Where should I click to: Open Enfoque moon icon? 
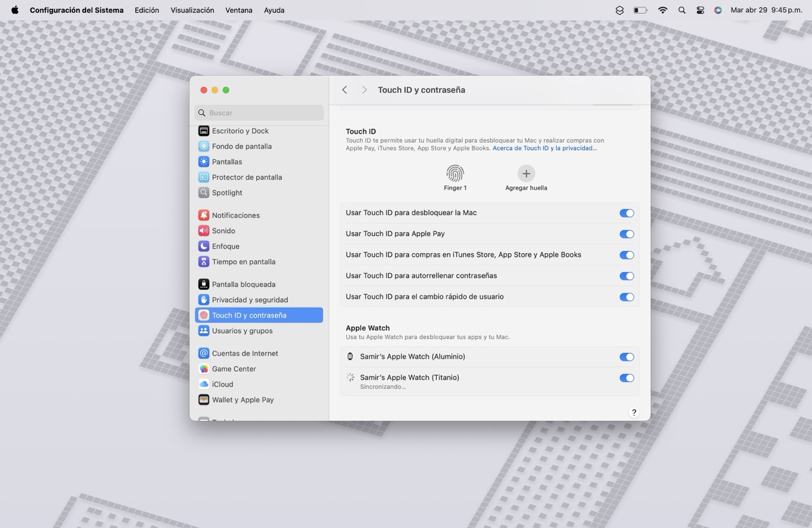[204, 246]
